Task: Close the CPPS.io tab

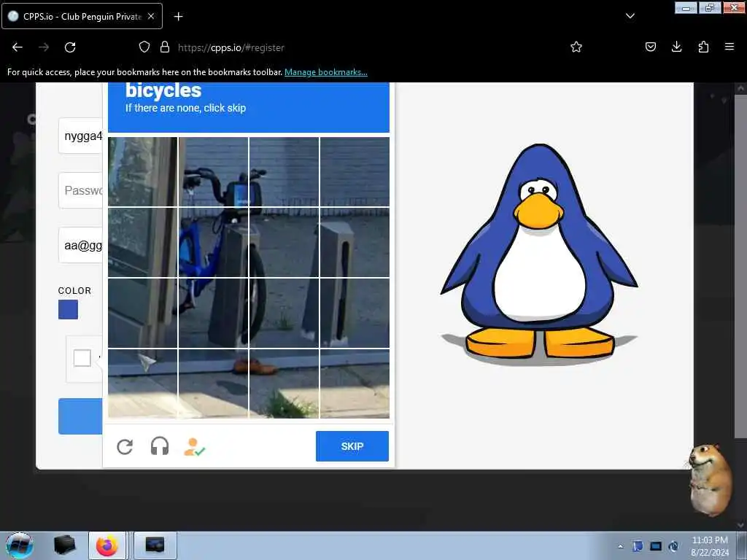Action: pyautogui.click(x=151, y=16)
